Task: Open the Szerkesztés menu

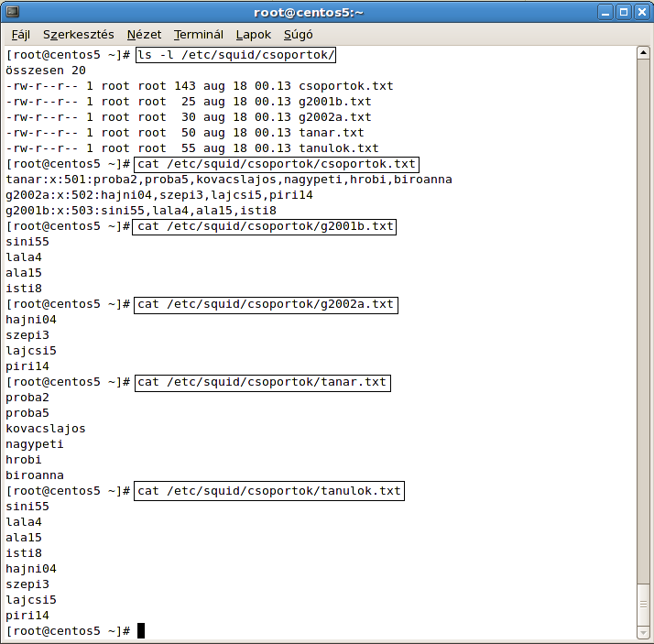Action: (x=78, y=35)
